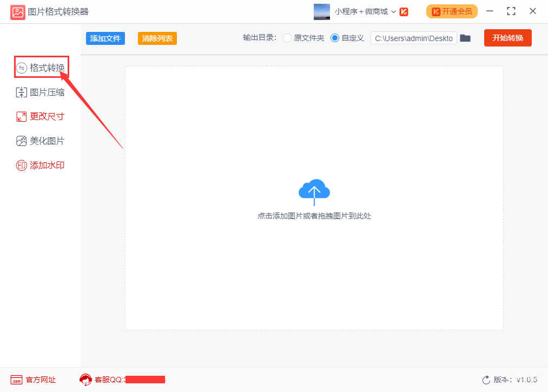Open output folder browse icon
Screen dimensions: 548x392
pyautogui.click(x=465, y=38)
